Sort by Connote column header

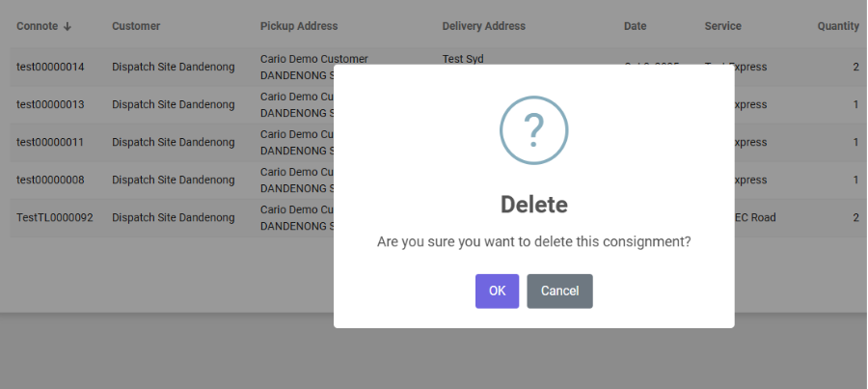click(38, 26)
